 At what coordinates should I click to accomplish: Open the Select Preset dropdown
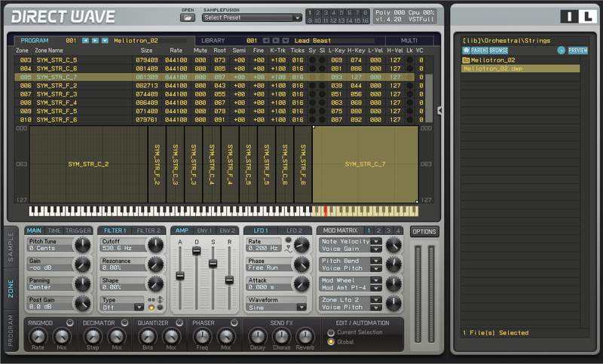(252, 17)
